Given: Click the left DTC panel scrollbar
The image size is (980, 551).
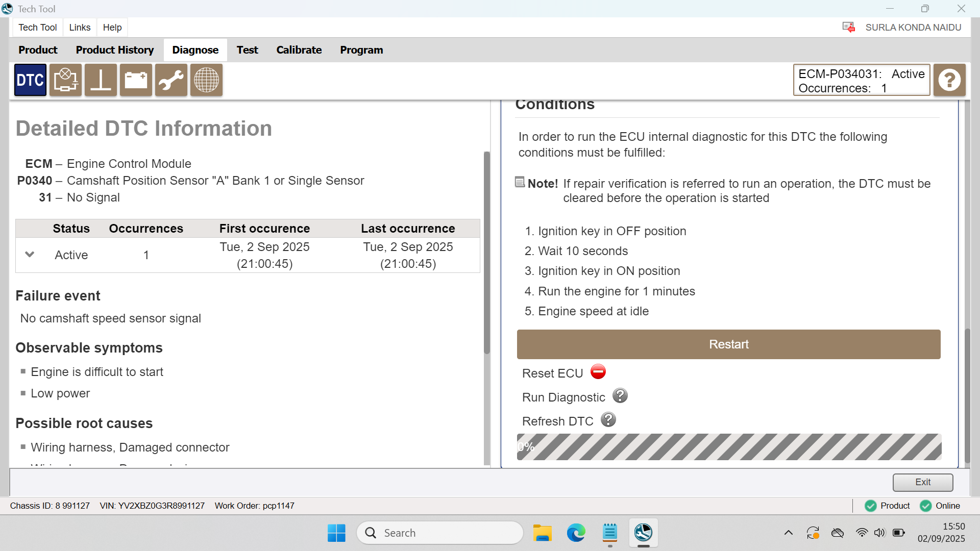Looking at the screenshot, I should pos(487,253).
